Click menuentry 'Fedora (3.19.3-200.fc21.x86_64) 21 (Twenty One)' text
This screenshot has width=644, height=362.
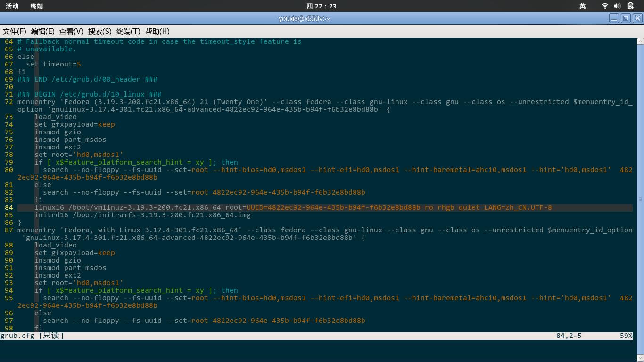142,102
